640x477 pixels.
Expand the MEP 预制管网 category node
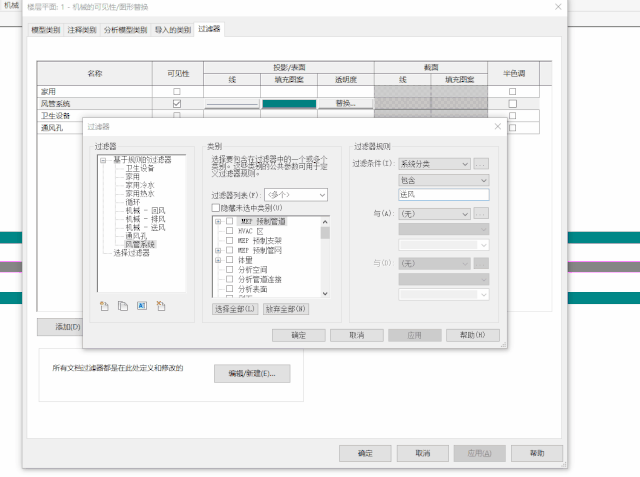tap(218, 250)
